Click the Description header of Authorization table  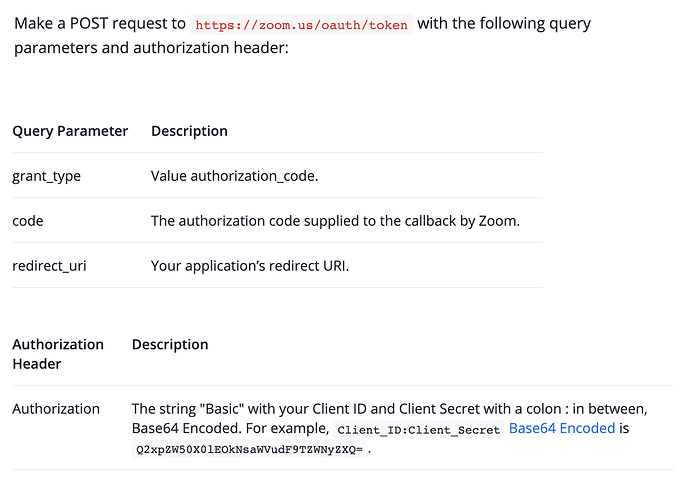tap(170, 344)
